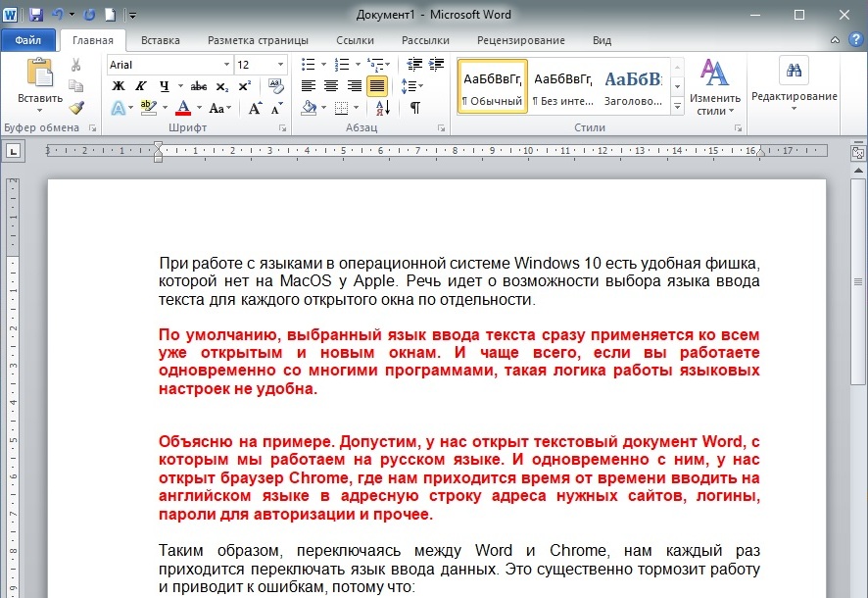
Task: Toggle superscript formatting
Action: (x=244, y=86)
